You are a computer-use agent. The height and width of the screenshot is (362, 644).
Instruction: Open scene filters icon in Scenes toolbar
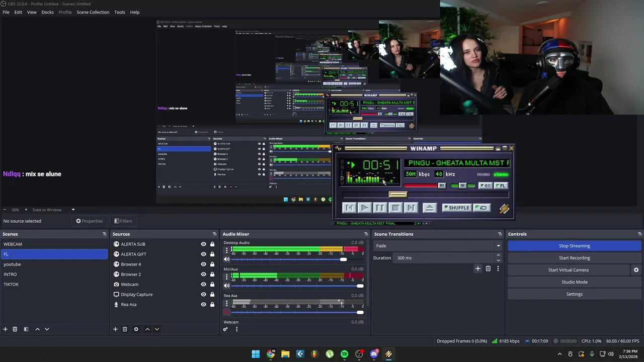(x=26, y=329)
